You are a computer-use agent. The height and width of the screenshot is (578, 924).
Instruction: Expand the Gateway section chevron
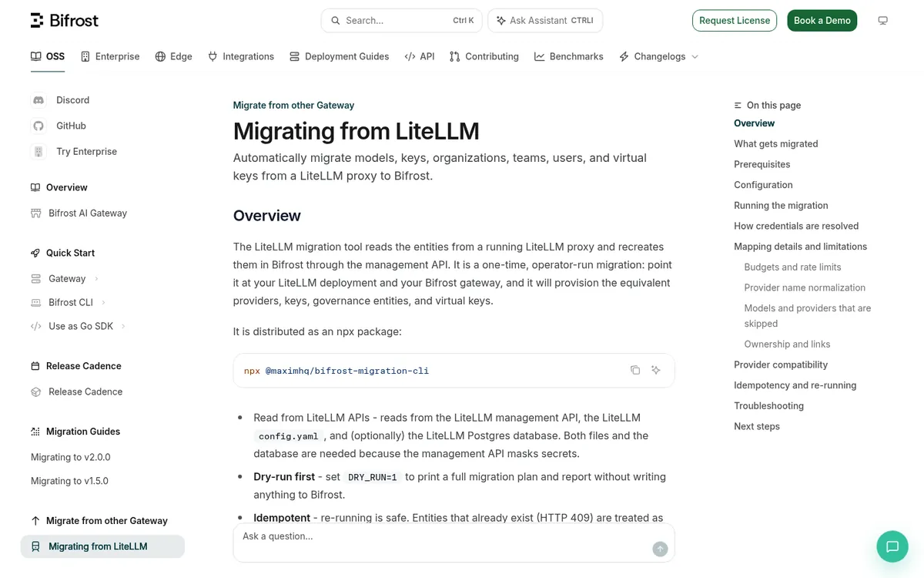[x=96, y=279]
